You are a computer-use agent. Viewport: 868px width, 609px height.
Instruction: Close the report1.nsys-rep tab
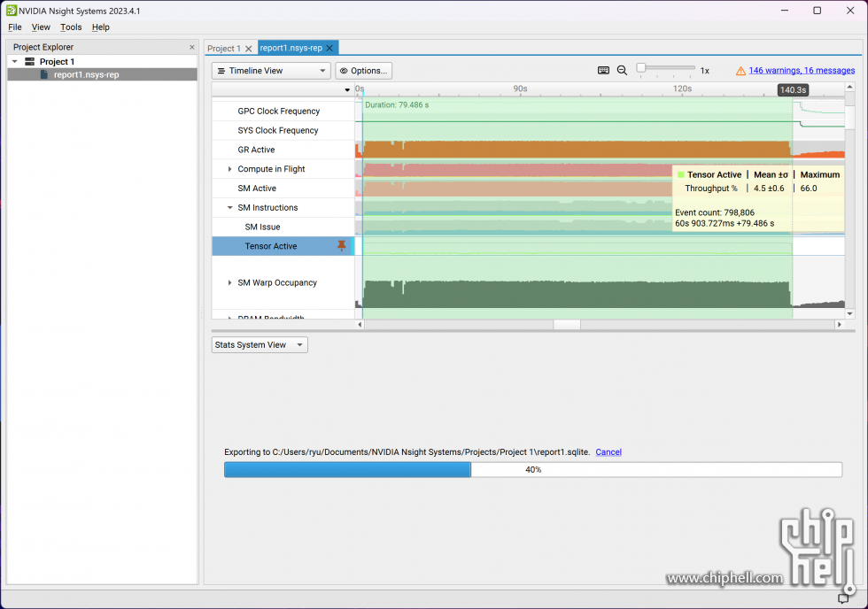[x=329, y=48]
